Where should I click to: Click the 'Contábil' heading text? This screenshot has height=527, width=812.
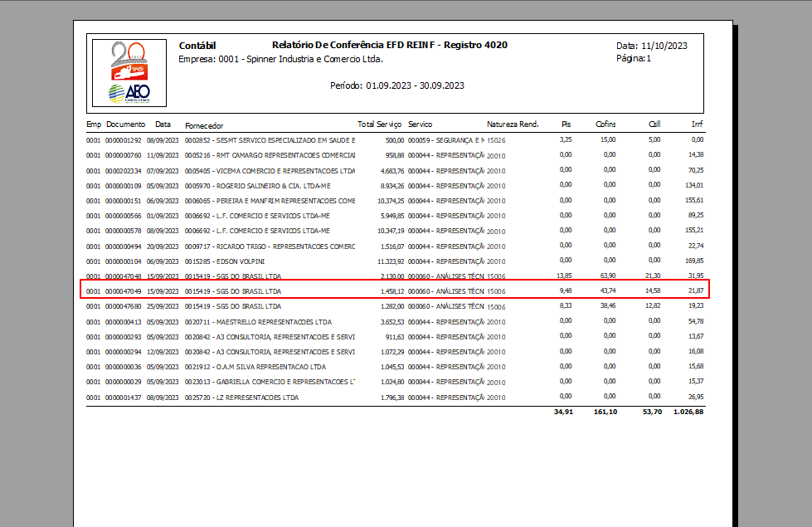[197, 46]
